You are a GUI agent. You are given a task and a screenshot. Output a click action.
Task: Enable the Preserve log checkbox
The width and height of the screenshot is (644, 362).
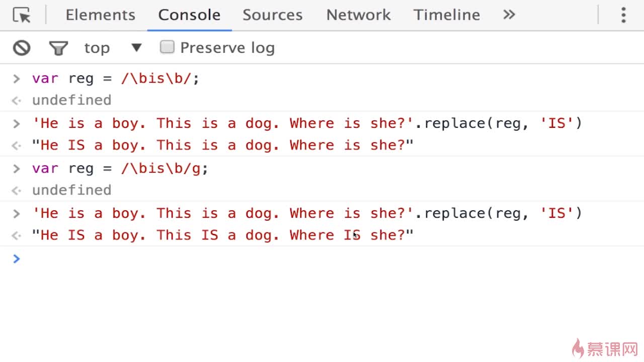pos(167,47)
